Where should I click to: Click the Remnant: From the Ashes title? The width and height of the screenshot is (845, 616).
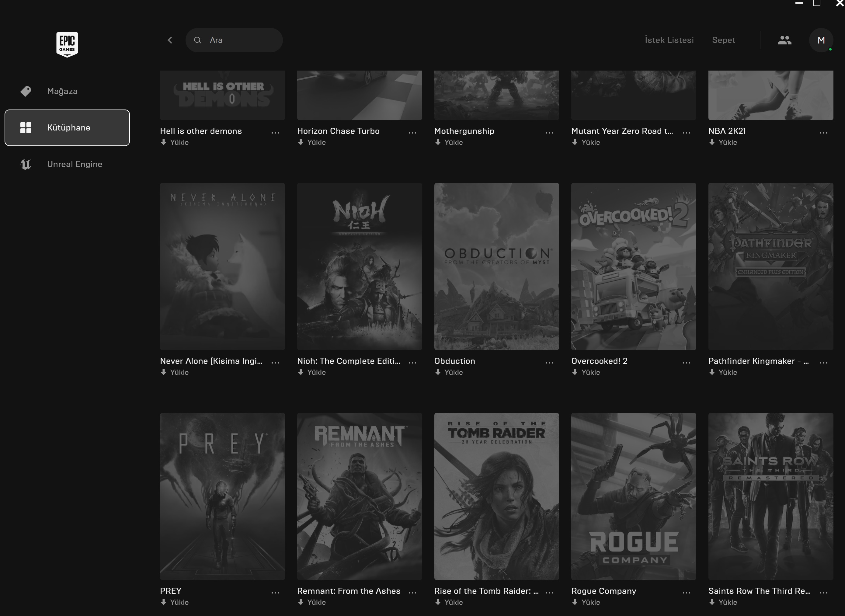349,591
